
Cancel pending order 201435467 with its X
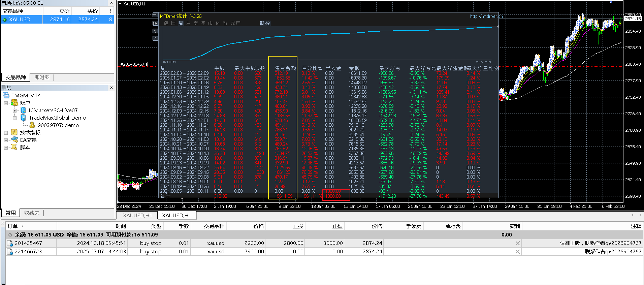pyautogui.click(x=518, y=243)
